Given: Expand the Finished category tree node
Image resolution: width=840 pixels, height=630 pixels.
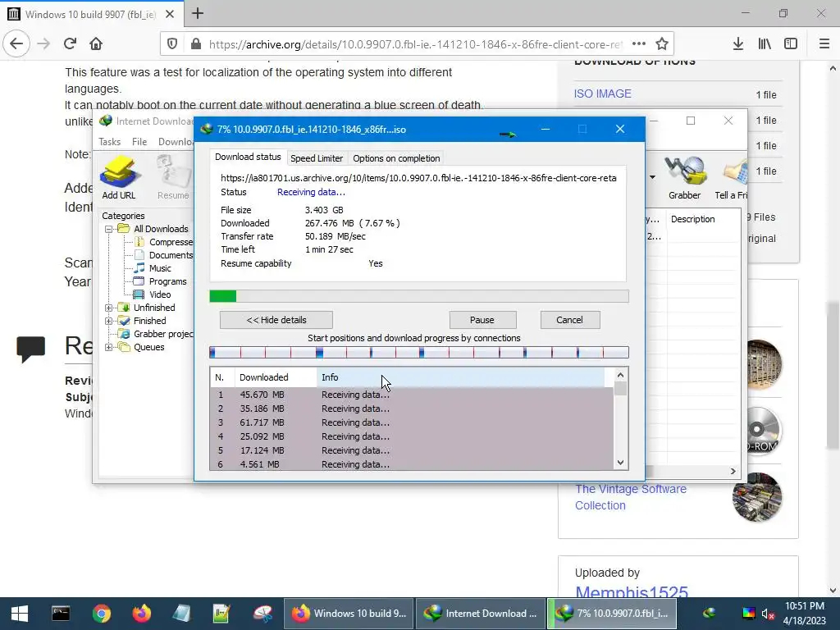Looking at the screenshot, I should 108,321.
